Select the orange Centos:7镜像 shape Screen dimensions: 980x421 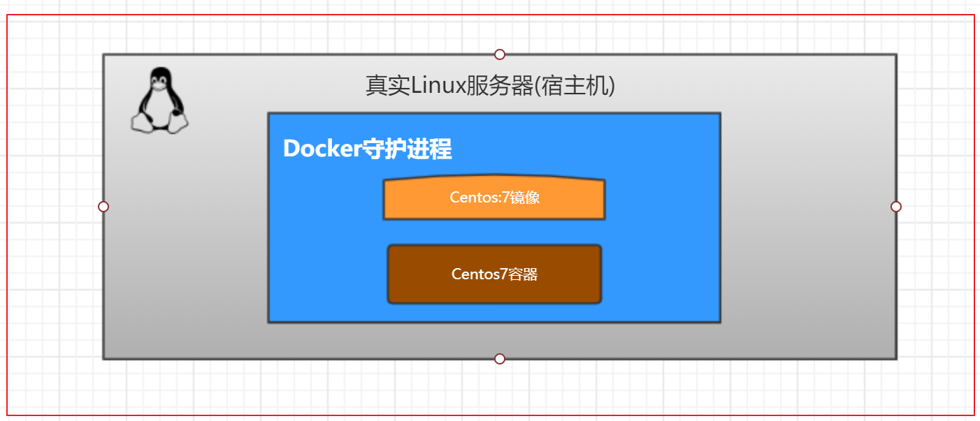click(494, 198)
